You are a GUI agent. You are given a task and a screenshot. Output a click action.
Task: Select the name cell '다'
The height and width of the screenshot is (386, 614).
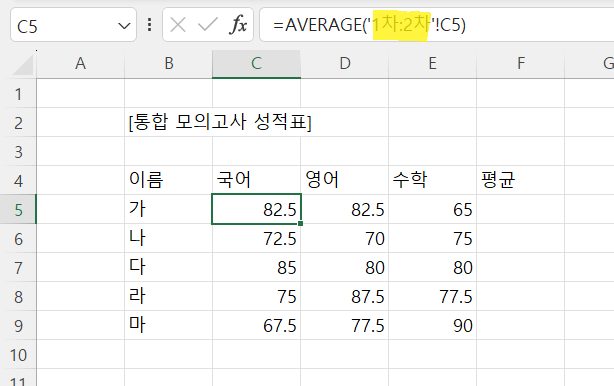click(x=168, y=267)
